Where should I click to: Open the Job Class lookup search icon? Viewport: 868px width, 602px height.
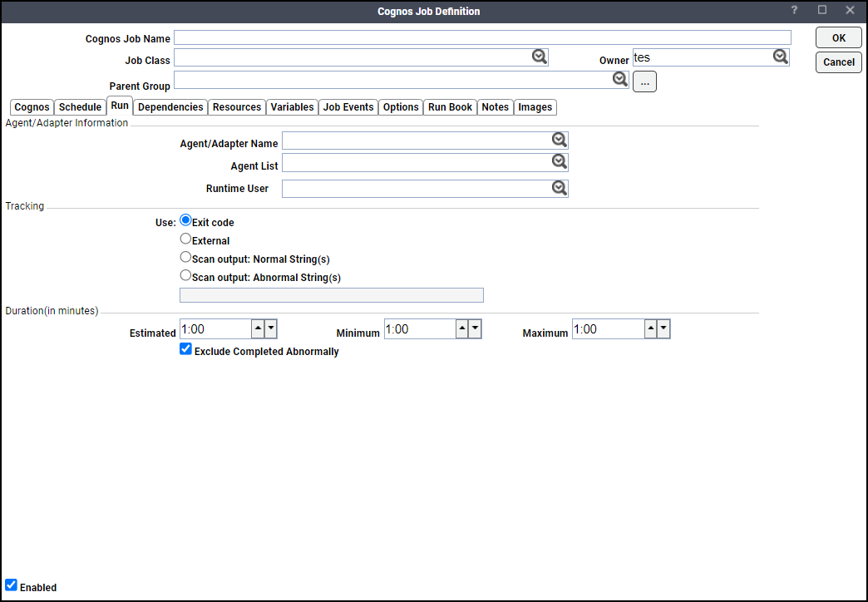pyautogui.click(x=540, y=57)
